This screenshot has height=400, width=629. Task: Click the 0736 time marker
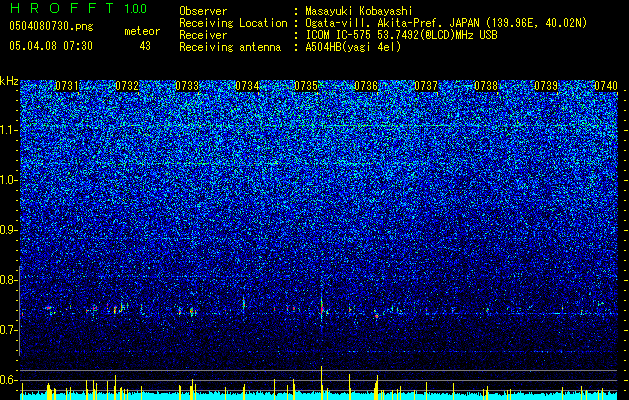[366, 86]
